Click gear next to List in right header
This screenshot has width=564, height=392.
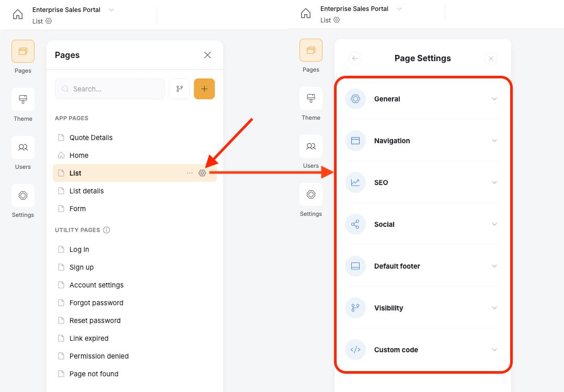[337, 20]
